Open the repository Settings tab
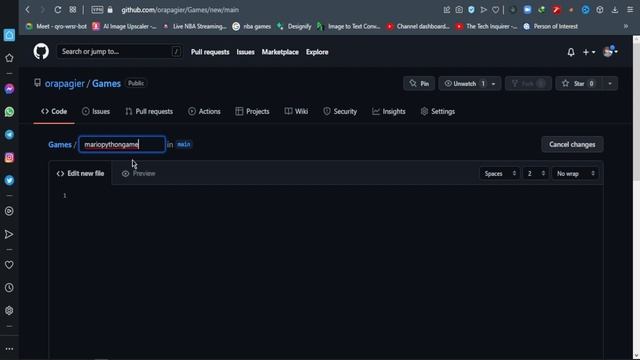The image size is (640, 360). 438,111
